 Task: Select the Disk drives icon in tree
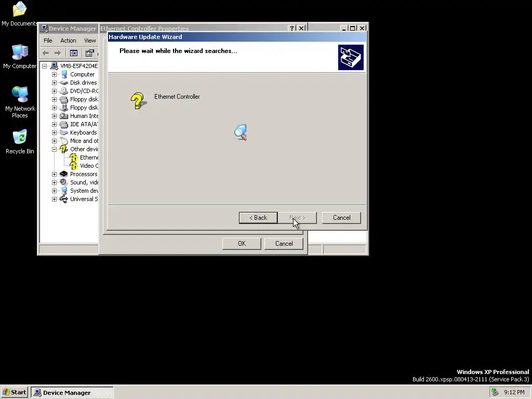pos(64,83)
